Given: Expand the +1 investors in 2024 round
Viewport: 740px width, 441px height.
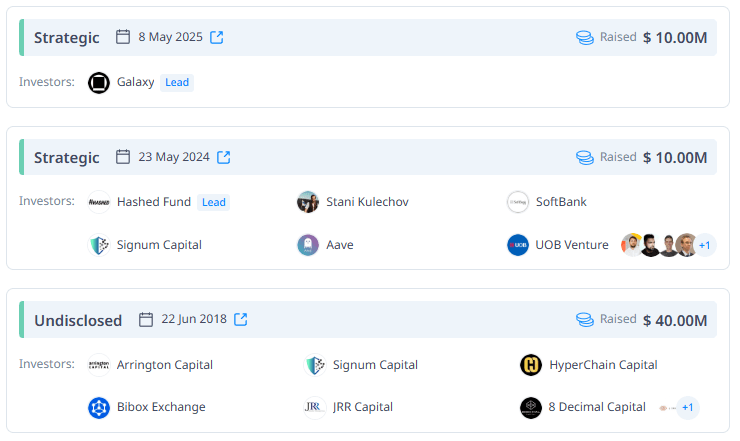Looking at the screenshot, I should (x=704, y=245).
